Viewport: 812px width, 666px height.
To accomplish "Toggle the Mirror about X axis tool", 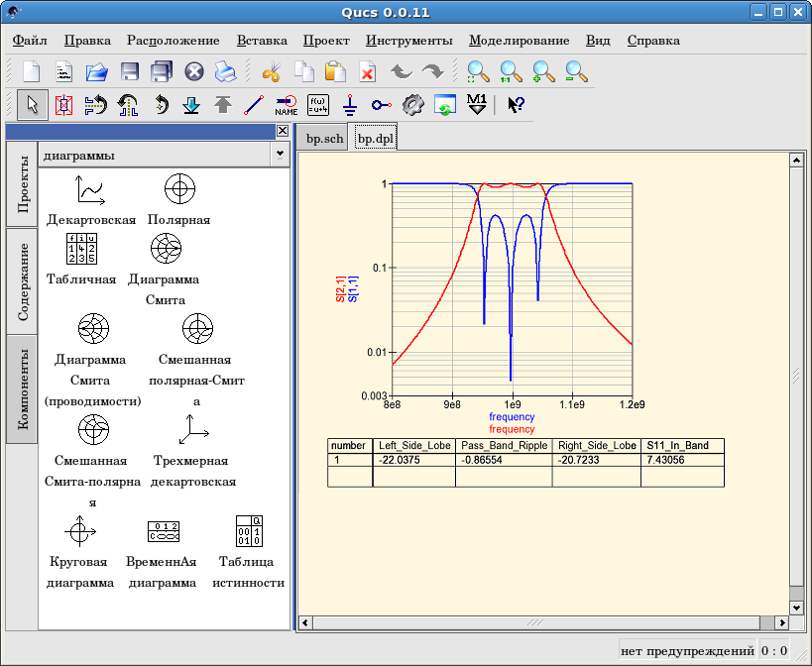I will tap(95, 103).
